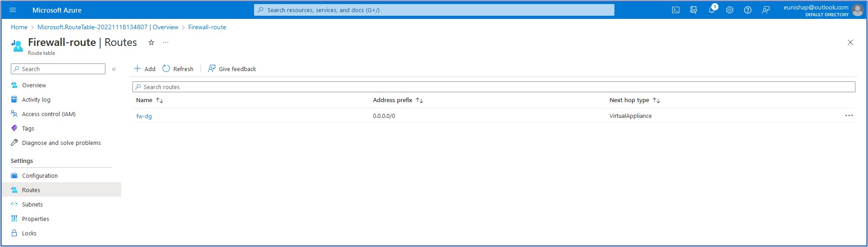Click the notifications bell icon

click(x=712, y=10)
